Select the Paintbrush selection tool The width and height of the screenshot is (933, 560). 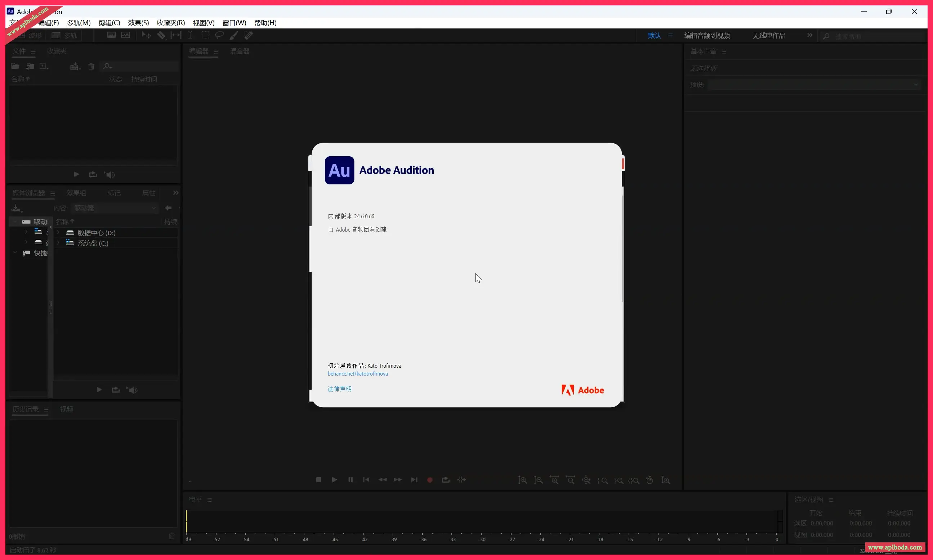(x=234, y=35)
